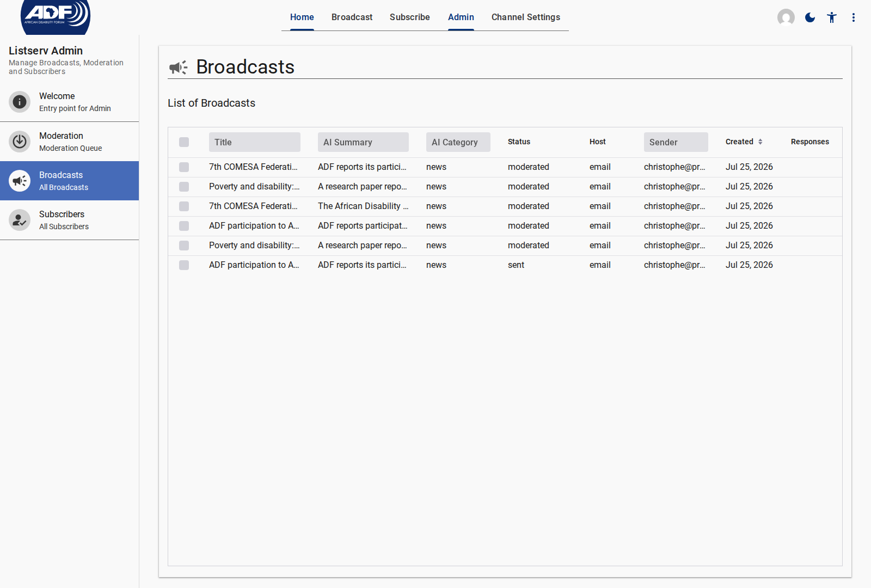Open The African Disability summary cell
The width and height of the screenshot is (871, 588).
363,206
